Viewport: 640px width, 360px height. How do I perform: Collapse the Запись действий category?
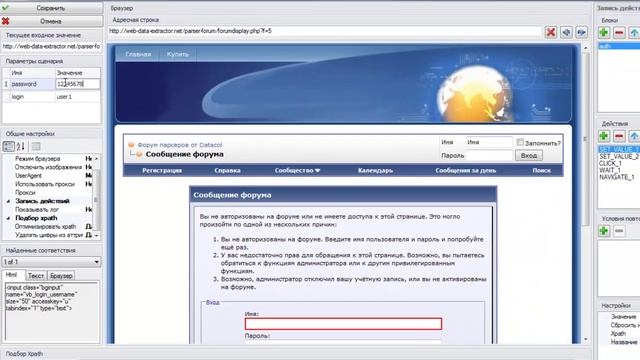pyautogui.click(x=8, y=201)
